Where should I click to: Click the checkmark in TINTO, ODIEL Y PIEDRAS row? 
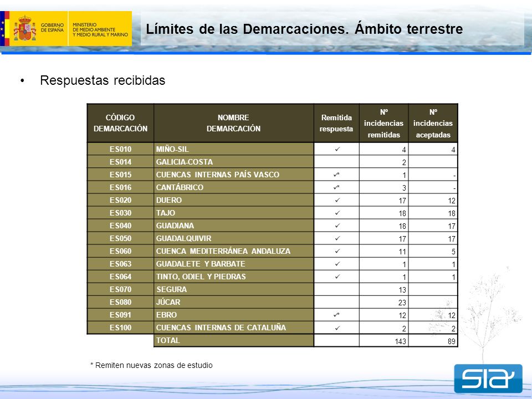pyautogui.click(x=337, y=277)
